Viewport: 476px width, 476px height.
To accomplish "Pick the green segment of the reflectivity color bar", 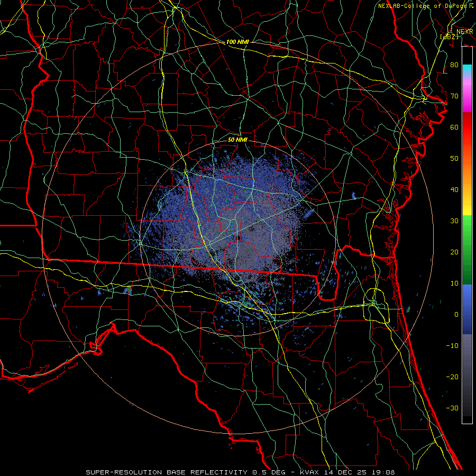I will point(467,250).
